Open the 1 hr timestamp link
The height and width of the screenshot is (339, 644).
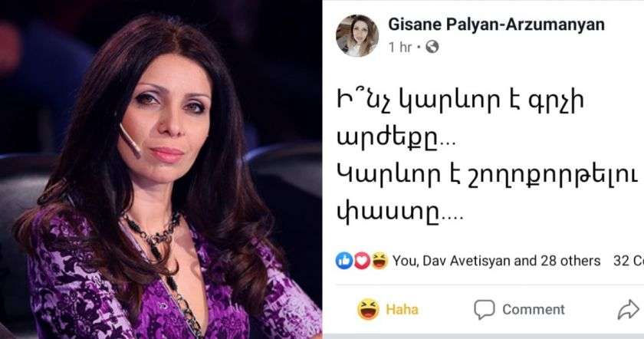399,48
